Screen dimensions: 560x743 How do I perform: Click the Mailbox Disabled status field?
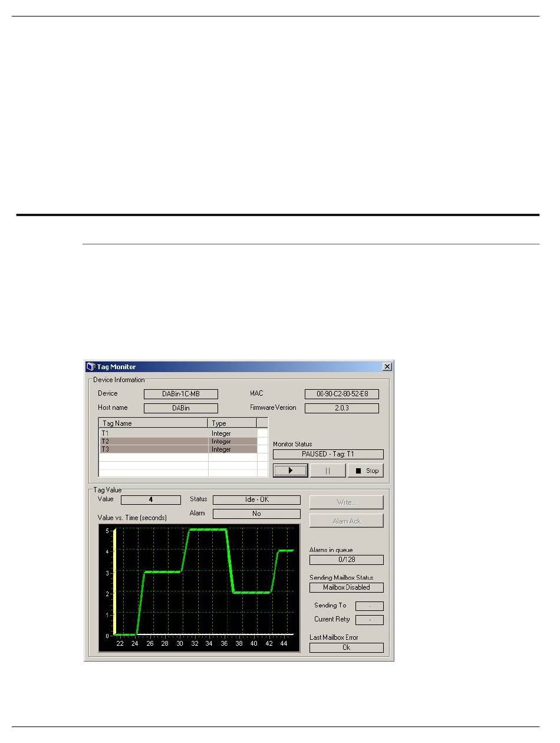point(347,588)
